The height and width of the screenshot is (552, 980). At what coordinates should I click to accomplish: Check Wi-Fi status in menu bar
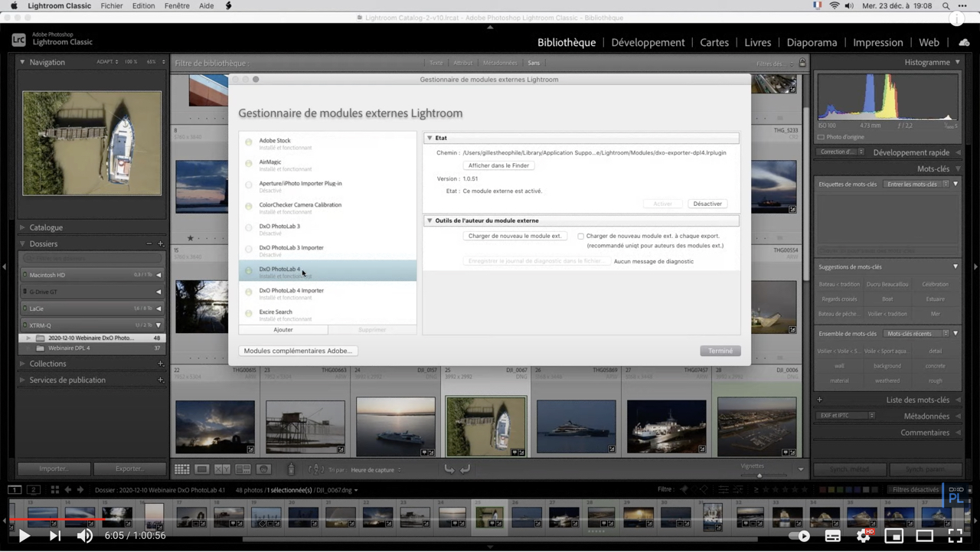[x=835, y=6]
